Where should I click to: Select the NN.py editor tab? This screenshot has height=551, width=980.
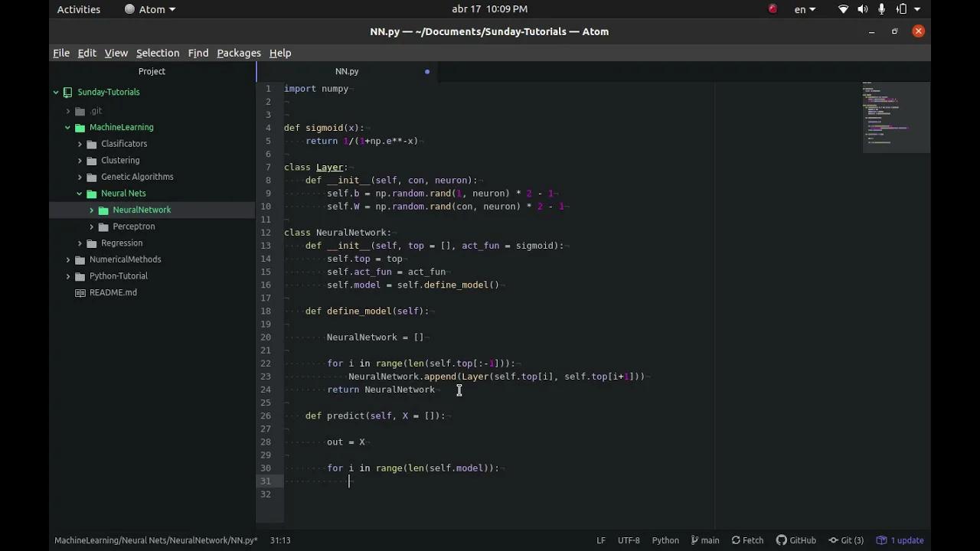(x=347, y=71)
